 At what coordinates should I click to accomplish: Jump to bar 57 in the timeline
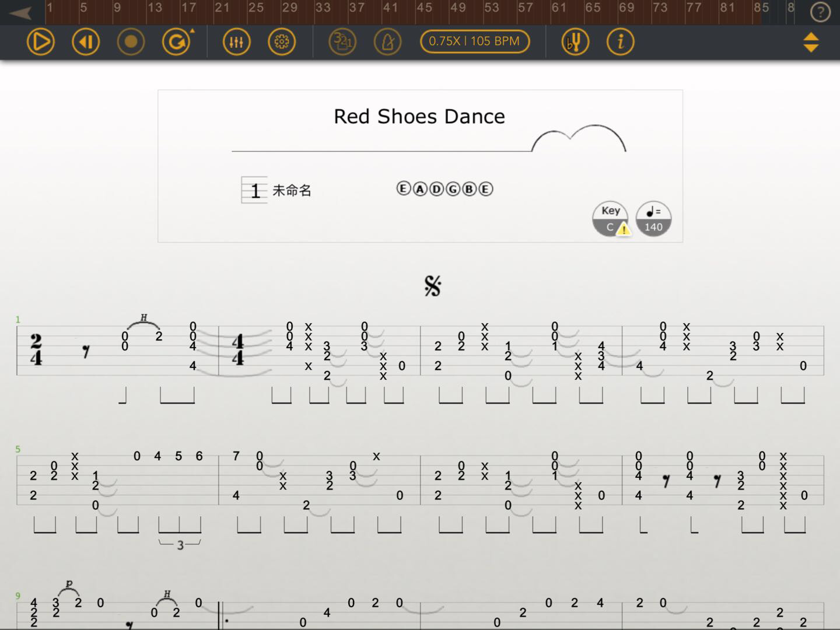pos(526,8)
